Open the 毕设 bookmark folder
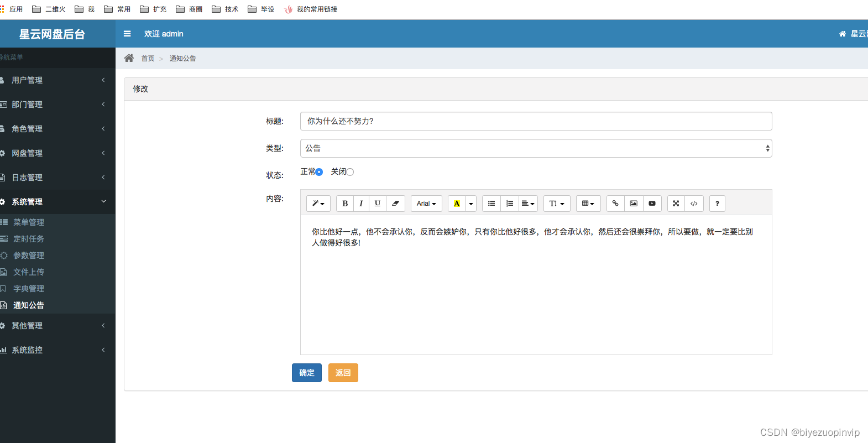The width and height of the screenshot is (868, 443). point(261,9)
